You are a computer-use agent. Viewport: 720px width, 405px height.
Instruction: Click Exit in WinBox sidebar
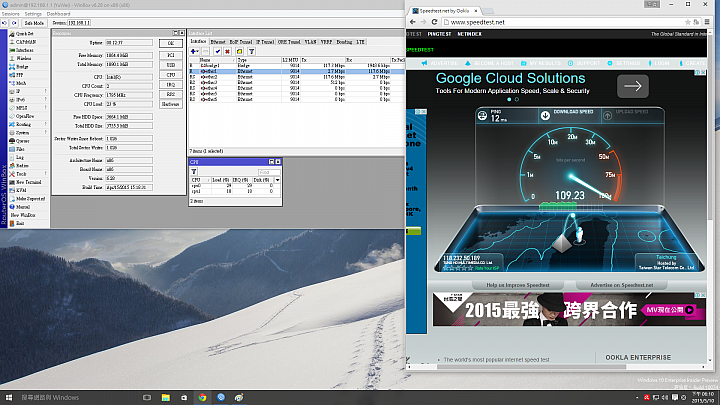pyautogui.click(x=20, y=224)
